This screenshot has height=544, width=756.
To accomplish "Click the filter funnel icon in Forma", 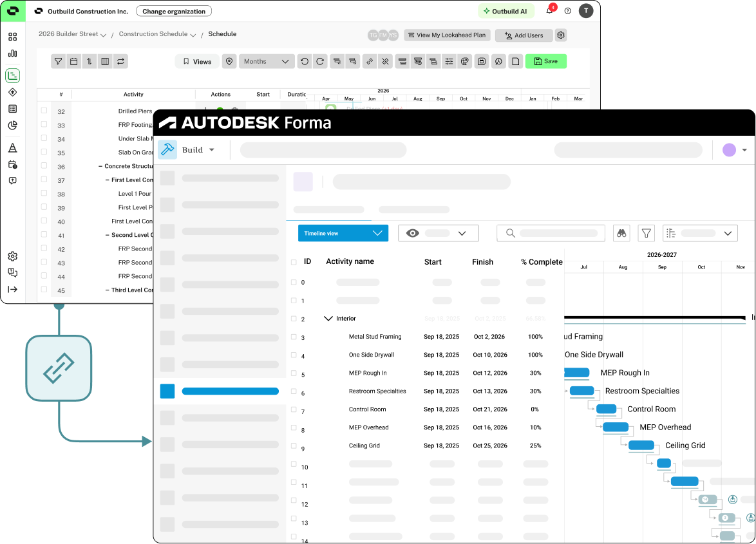I will [x=647, y=234].
